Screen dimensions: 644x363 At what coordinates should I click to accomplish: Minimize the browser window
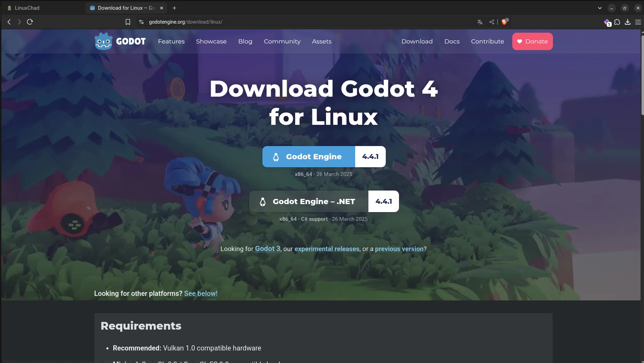(x=612, y=8)
